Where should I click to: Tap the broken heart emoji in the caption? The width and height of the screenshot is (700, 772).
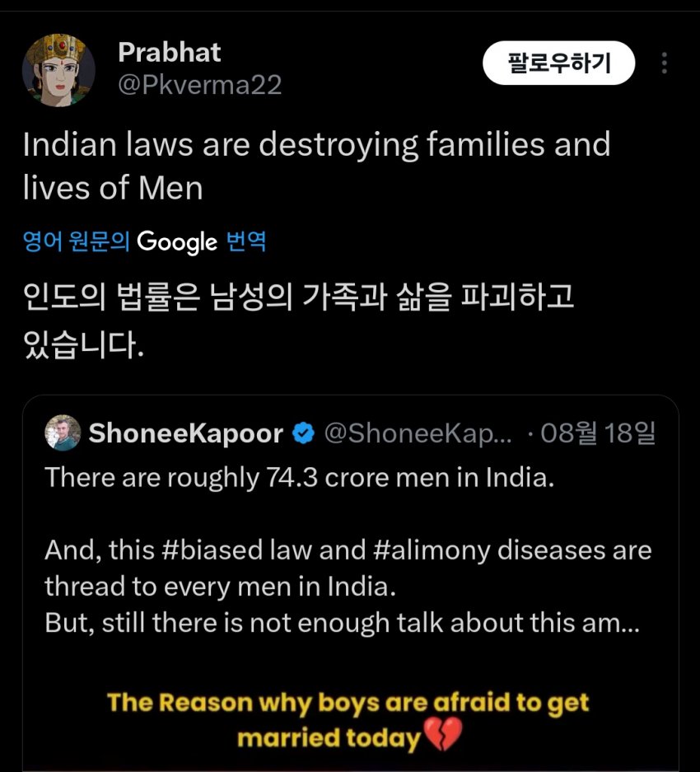click(x=443, y=734)
